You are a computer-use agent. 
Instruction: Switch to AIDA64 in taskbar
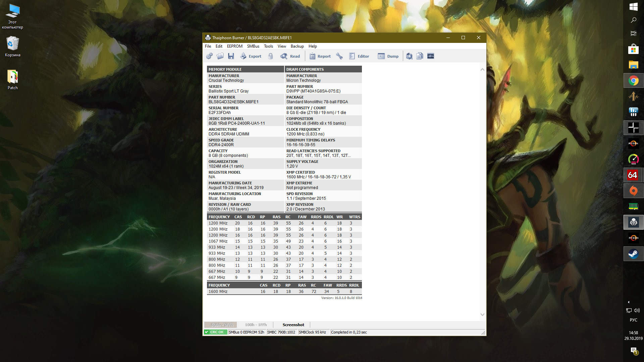click(x=634, y=175)
